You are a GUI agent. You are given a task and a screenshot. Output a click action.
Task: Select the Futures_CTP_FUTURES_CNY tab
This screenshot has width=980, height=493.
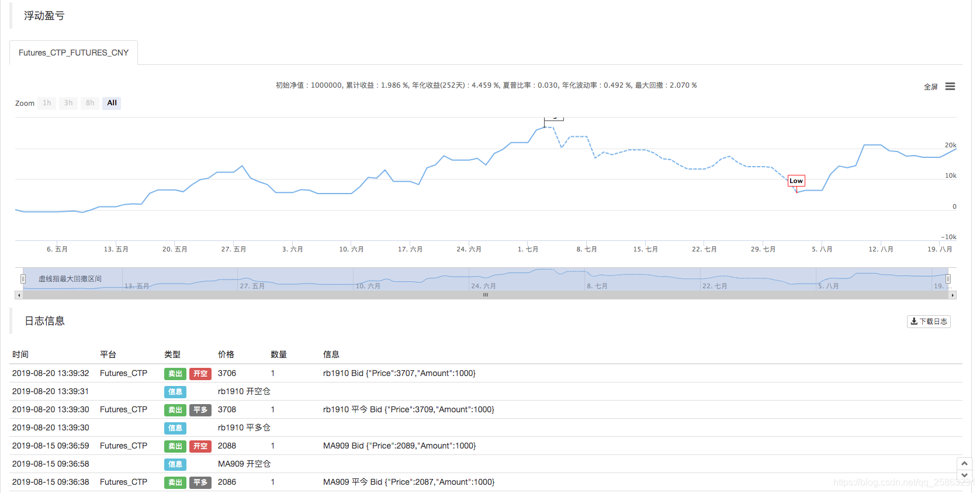(74, 53)
